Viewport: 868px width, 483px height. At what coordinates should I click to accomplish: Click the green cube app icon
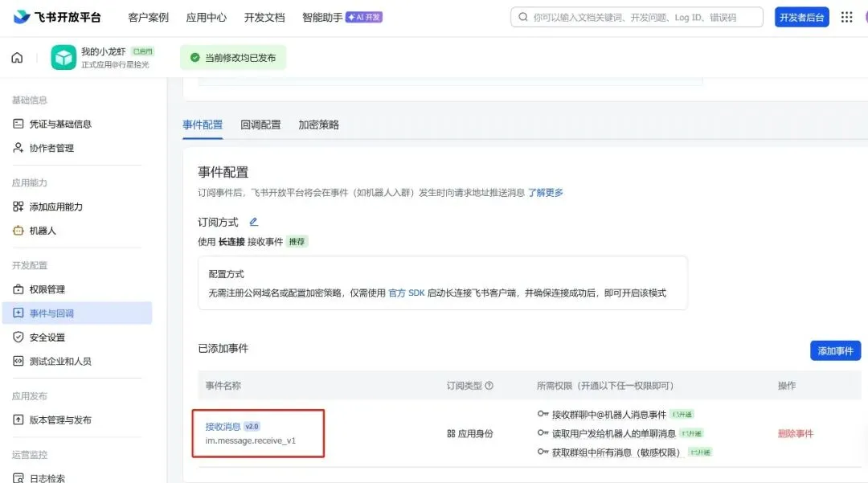coord(63,58)
